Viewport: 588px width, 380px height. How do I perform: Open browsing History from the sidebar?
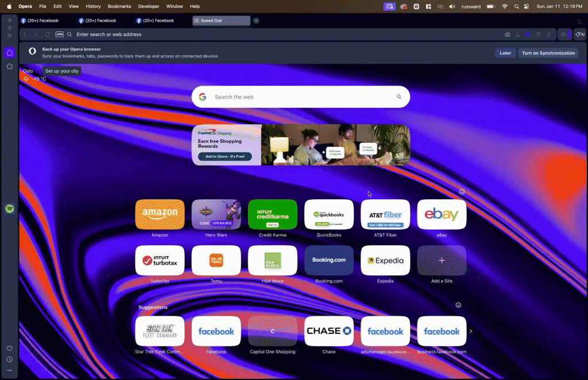click(x=9, y=359)
